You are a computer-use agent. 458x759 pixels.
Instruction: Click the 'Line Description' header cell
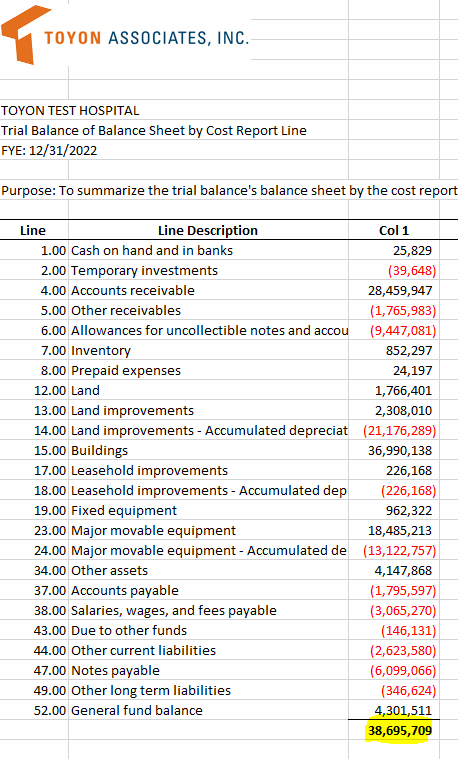[x=208, y=230]
